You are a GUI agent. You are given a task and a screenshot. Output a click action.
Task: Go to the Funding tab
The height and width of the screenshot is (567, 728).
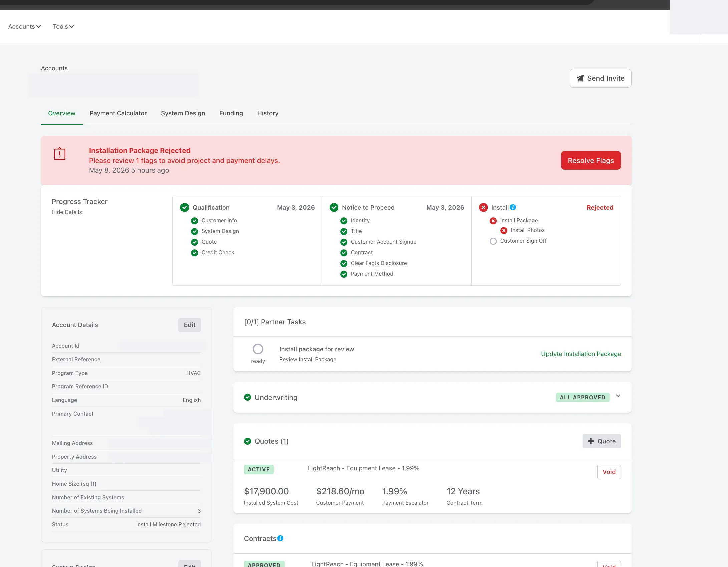point(231,113)
